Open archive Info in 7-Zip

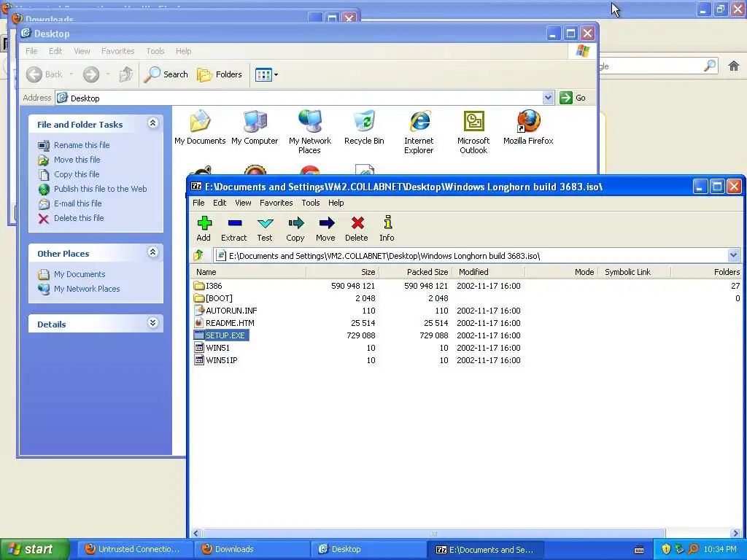click(387, 228)
